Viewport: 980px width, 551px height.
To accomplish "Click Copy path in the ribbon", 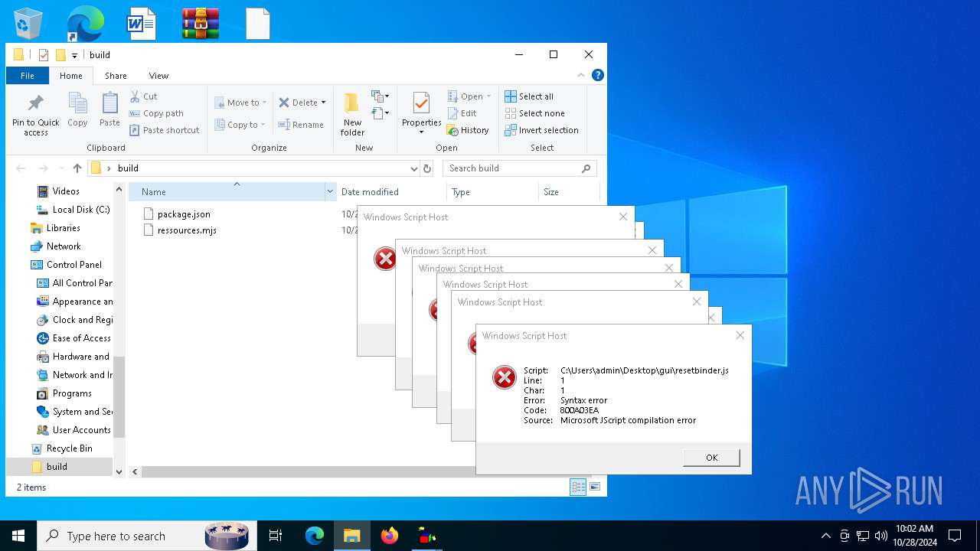I will tap(156, 113).
